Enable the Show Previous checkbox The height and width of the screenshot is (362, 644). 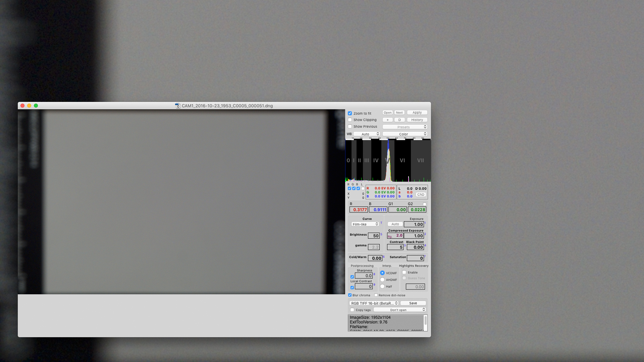point(350,126)
